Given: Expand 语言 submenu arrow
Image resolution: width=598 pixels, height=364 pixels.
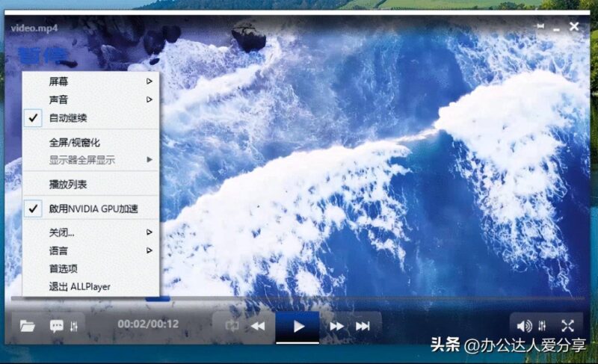Looking at the screenshot, I should coord(149,250).
